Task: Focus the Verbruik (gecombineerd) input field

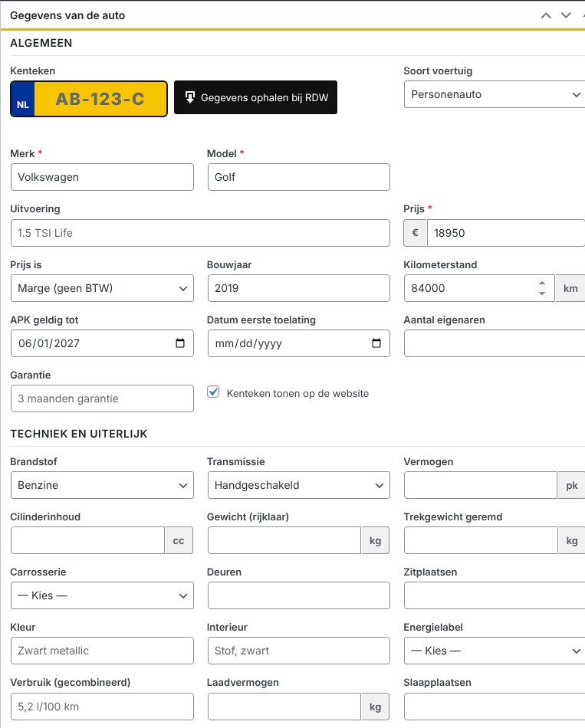Action: (102, 707)
